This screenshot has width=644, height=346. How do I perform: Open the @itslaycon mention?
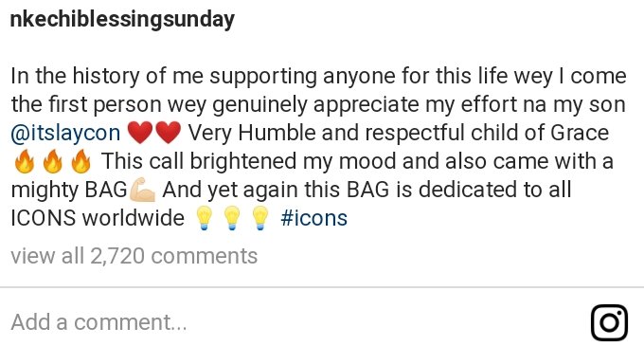coord(65,133)
